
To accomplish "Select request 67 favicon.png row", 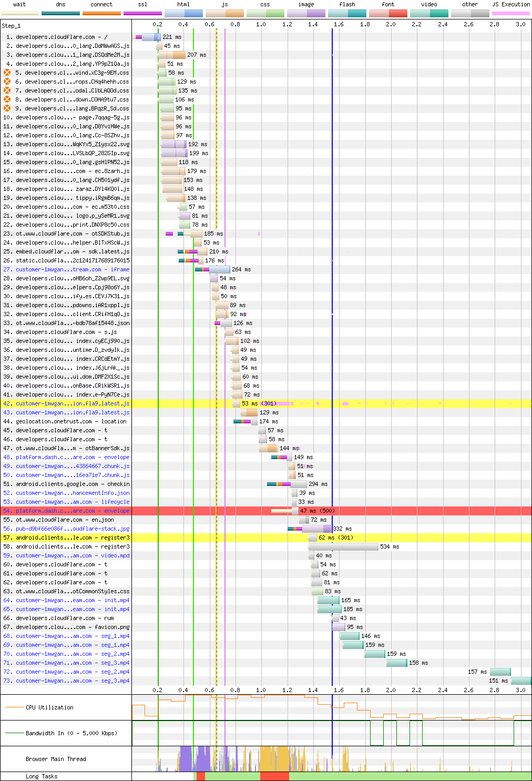I will click(x=66, y=627).
